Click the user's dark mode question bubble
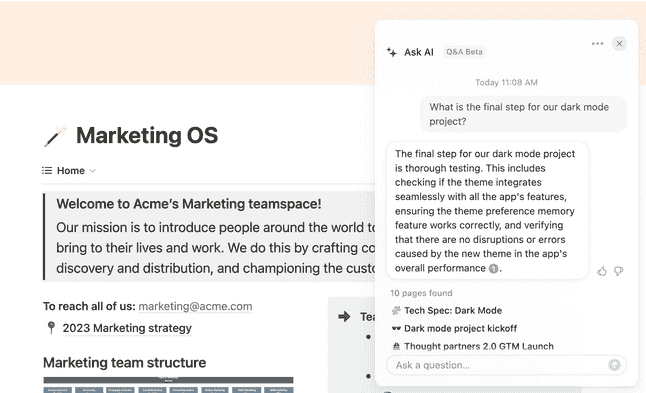The width and height of the screenshot is (646, 393). [x=523, y=114]
